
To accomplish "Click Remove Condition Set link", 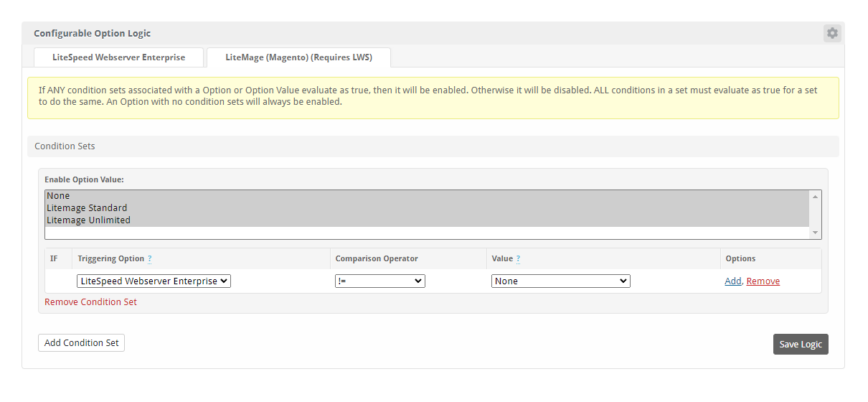I will 90,302.
